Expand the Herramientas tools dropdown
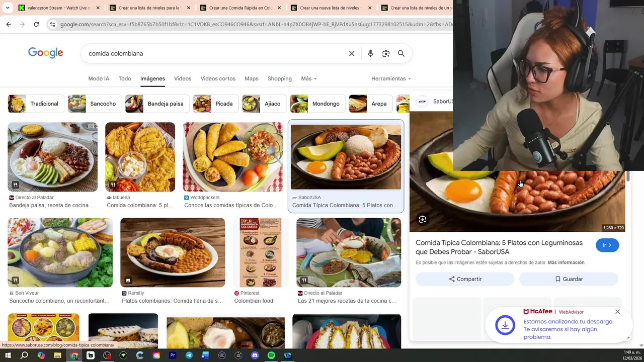This screenshot has height=362, width=644. pos(391,78)
